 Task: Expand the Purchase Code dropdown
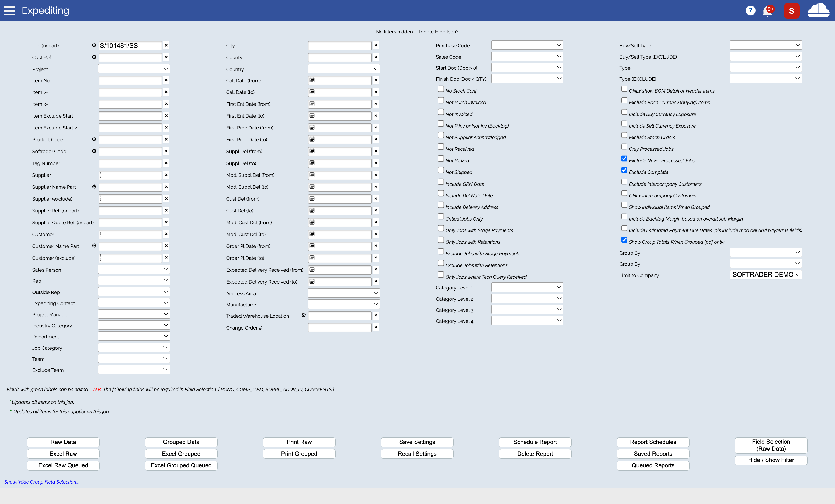(527, 45)
